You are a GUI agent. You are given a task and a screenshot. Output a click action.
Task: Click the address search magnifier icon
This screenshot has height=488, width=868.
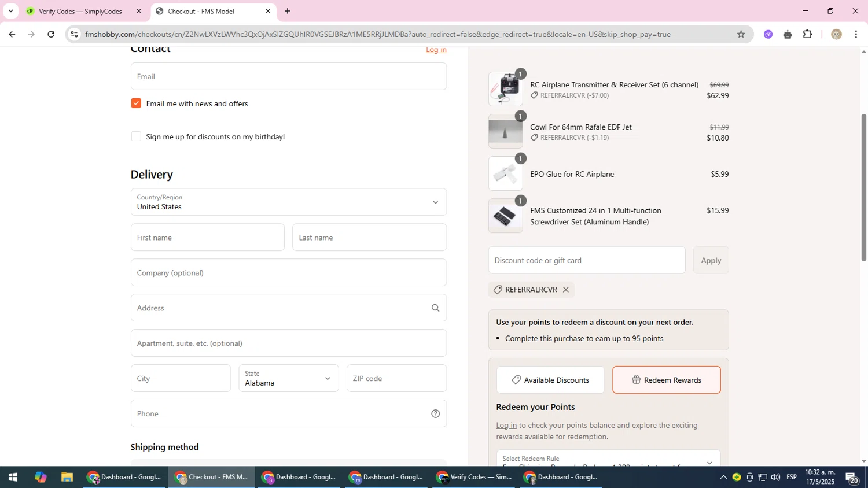coord(435,308)
